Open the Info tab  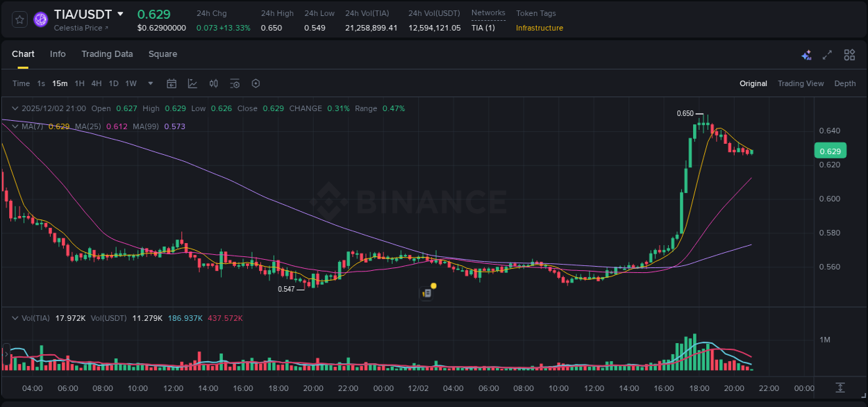pos(58,54)
